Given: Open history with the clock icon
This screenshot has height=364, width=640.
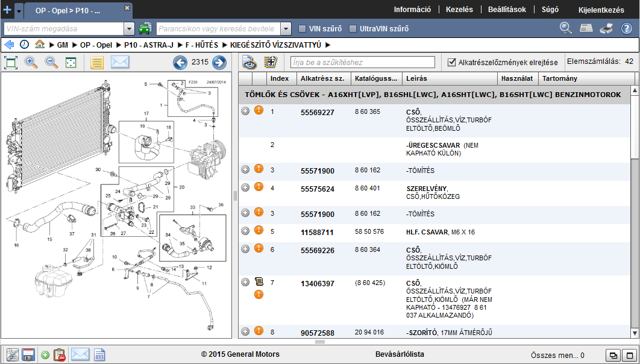Looking at the screenshot, I should pos(25,45).
